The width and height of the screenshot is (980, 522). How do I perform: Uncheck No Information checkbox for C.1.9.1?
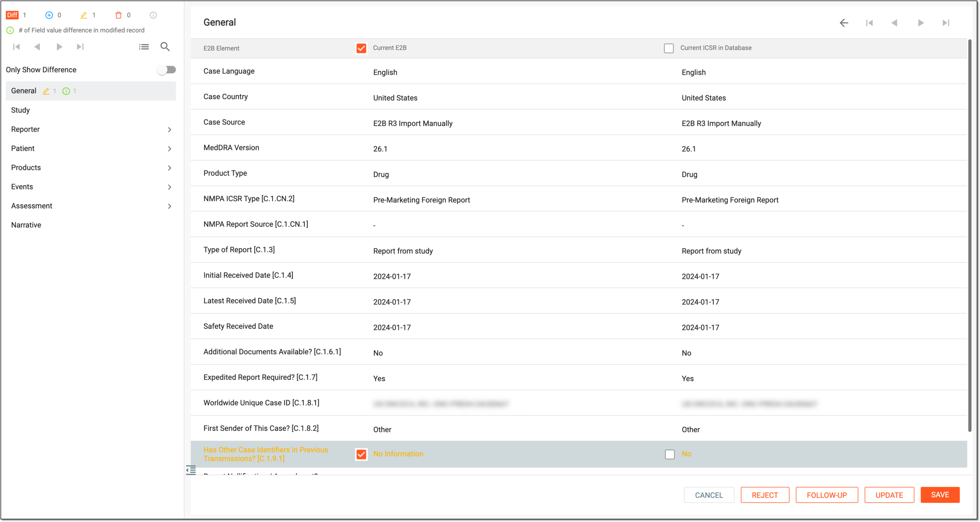click(x=361, y=454)
